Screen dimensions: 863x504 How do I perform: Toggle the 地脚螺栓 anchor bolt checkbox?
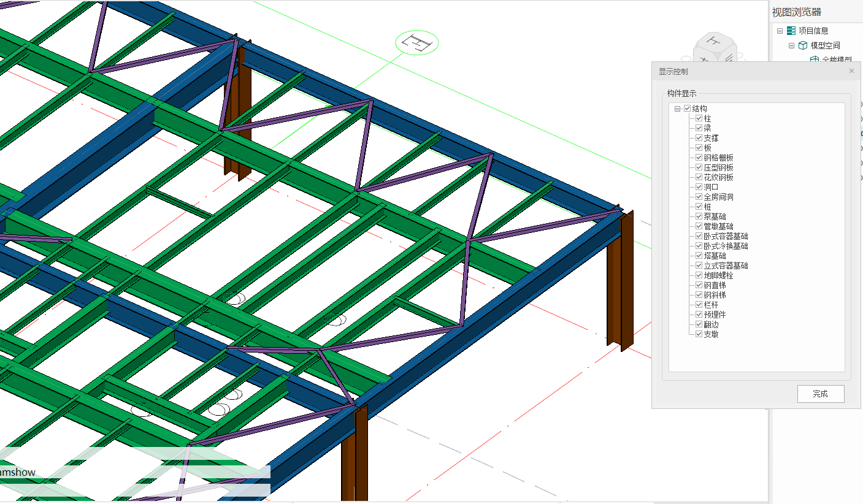coord(699,275)
